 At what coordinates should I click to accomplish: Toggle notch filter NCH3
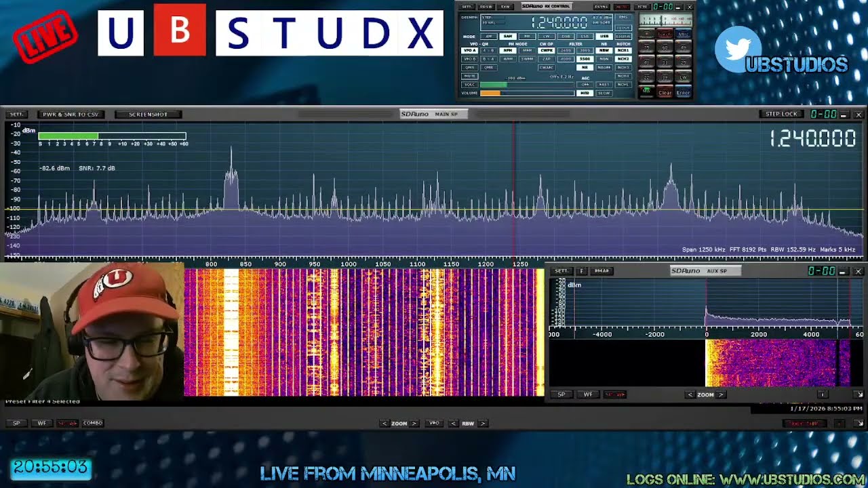623,68
